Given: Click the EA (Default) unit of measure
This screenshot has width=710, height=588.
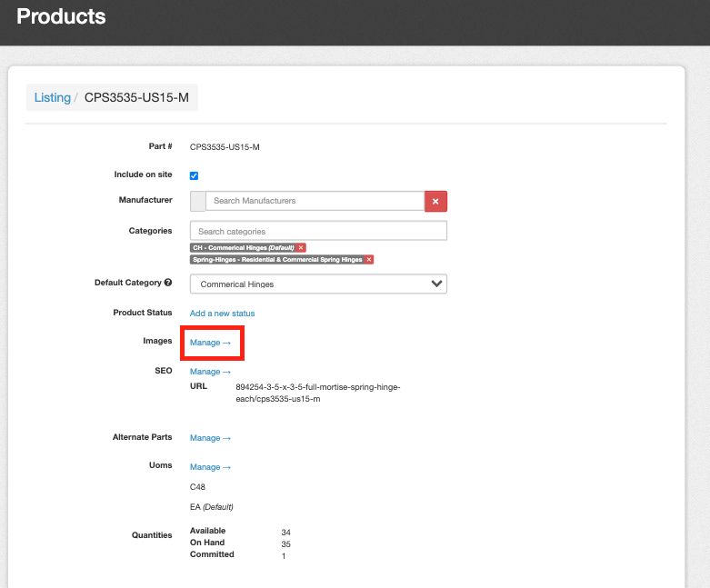Looking at the screenshot, I should [206, 507].
